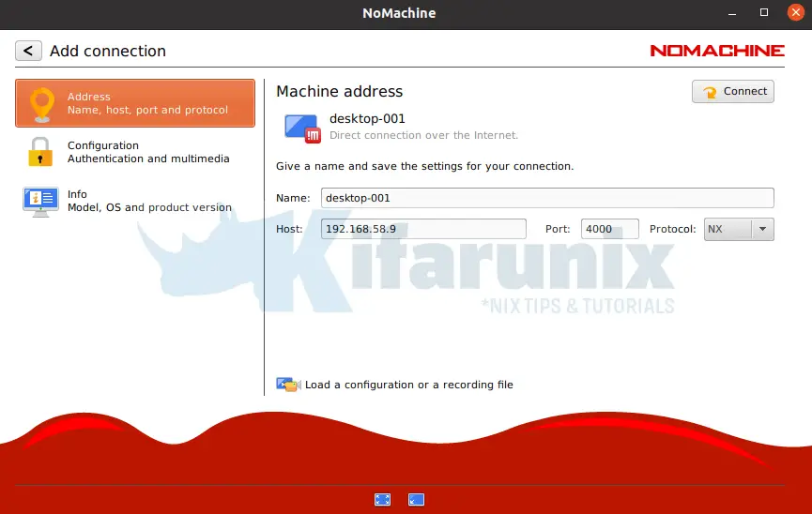This screenshot has height=514, width=812.
Task: Click 'Direct connection over the Internet' text
Action: tap(423, 135)
